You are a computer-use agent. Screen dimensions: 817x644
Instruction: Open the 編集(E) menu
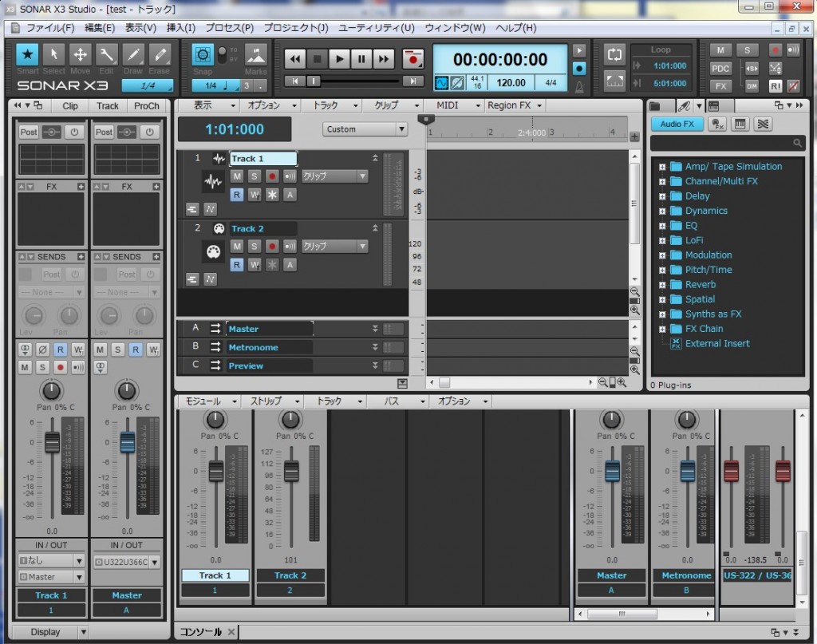click(x=100, y=28)
